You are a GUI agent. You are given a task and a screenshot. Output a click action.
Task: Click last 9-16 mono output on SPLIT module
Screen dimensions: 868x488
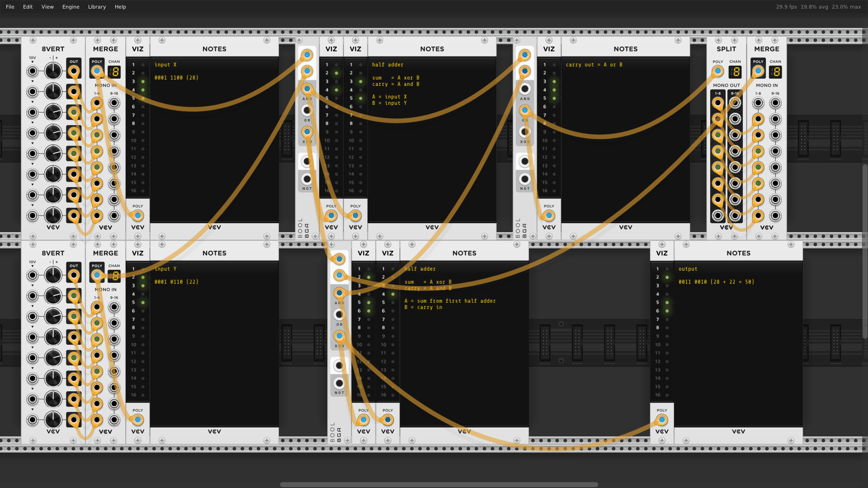click(735, 216)
